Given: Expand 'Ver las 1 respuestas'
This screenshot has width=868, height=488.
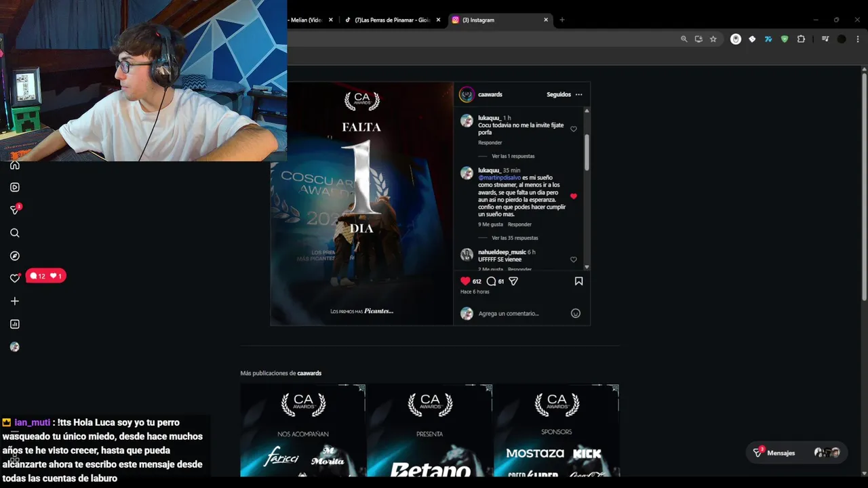Looking at the screenshot, I should (513, 157).
